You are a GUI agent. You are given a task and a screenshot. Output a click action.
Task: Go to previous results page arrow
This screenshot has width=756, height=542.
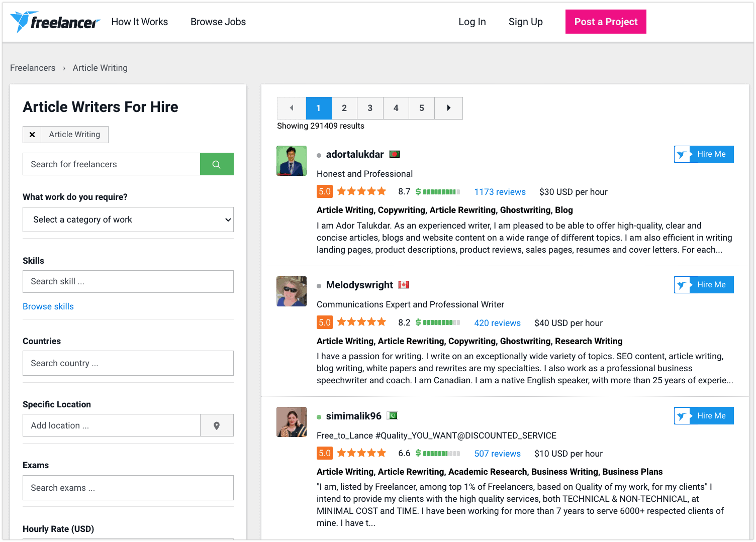(292, 108)
